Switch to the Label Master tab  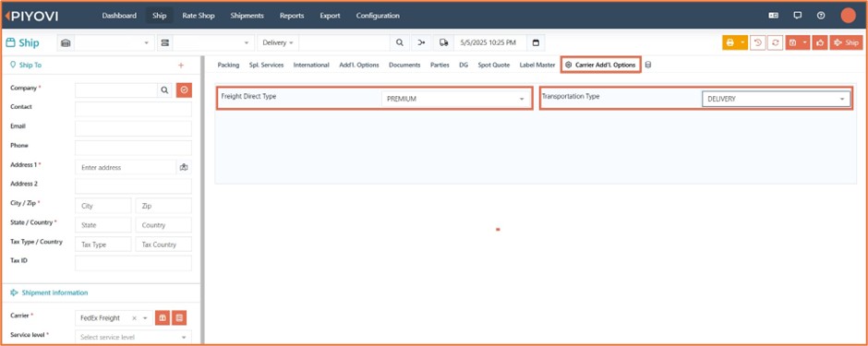pyautogui.click(x=537, y=65)
